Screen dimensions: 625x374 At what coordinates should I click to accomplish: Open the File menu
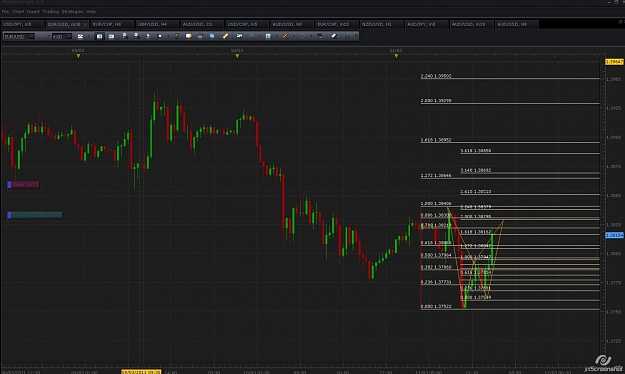(5, 12)
